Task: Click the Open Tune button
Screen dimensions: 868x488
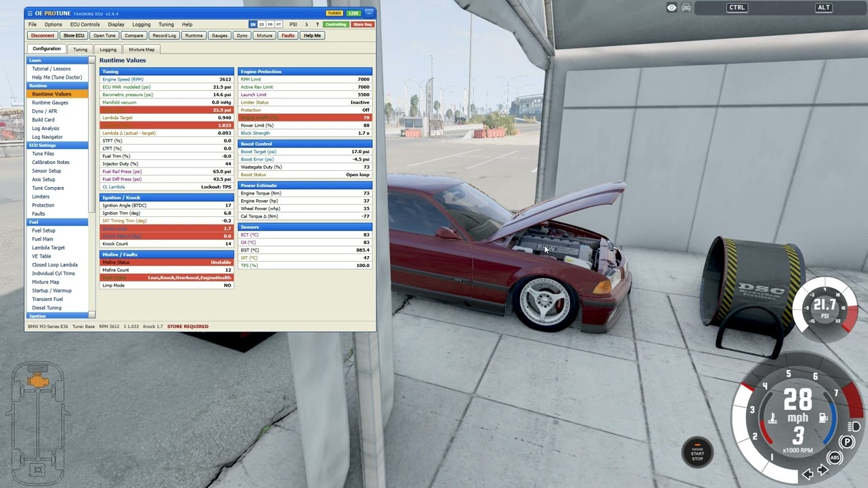Action: [104, 35]
